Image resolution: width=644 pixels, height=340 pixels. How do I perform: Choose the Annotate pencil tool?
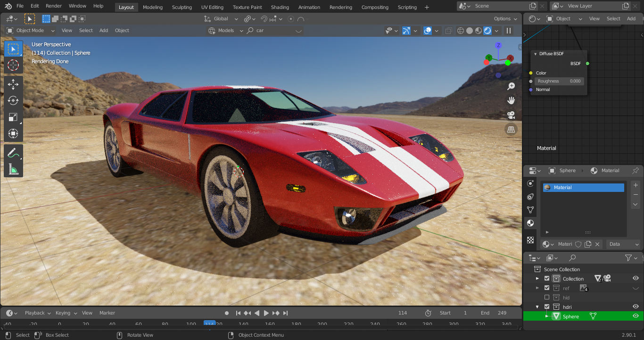click(13, 153)
